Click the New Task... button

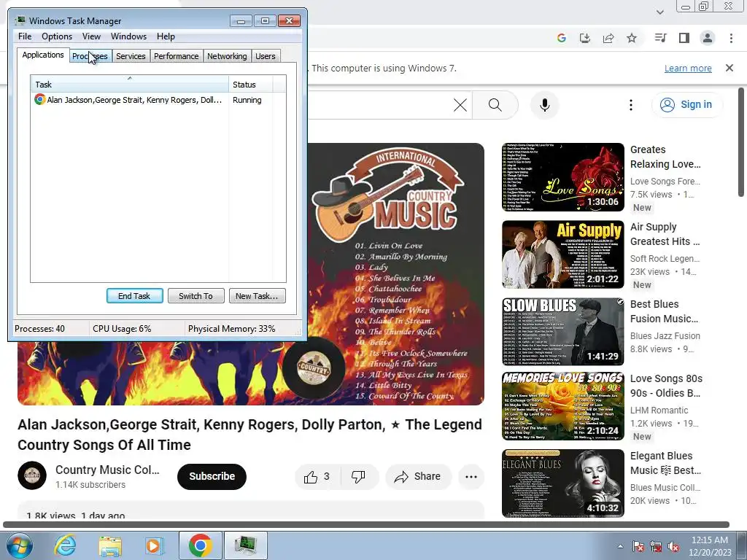257,296
